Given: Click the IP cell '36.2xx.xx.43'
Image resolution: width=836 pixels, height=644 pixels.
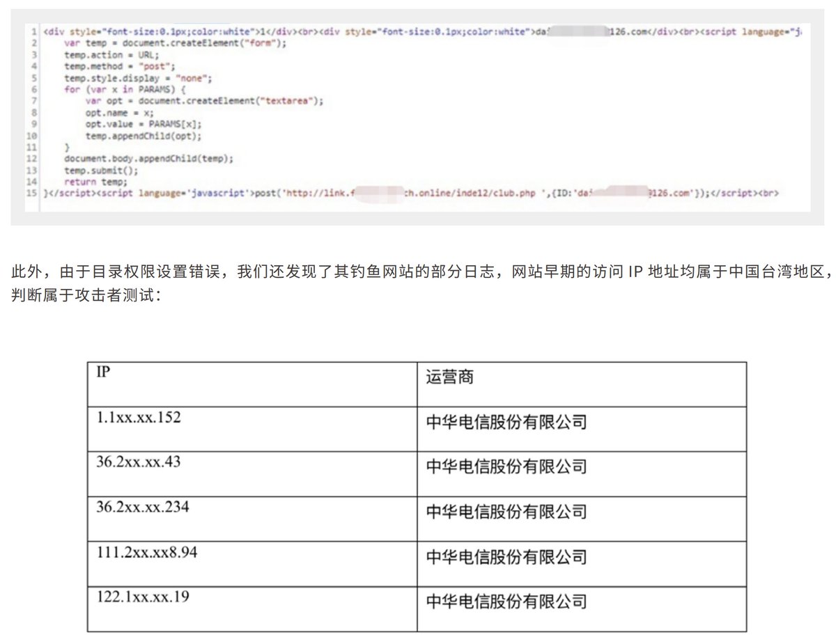Looking at the screenshot, I should [252, 474].
